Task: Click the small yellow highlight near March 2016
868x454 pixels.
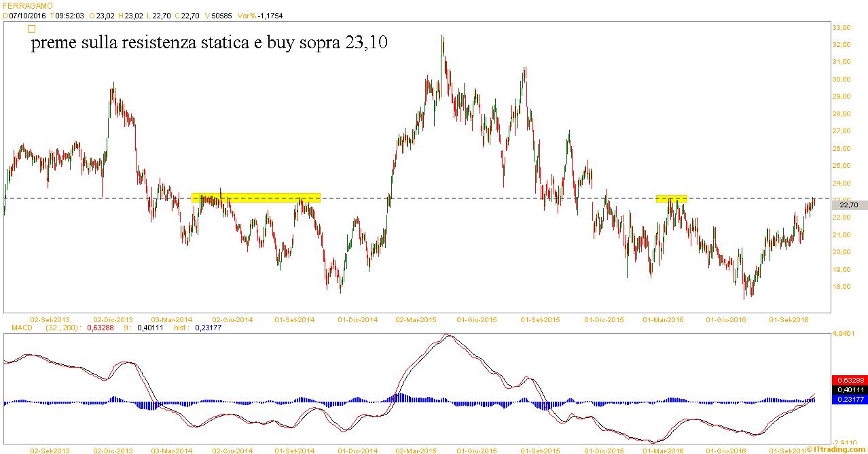Action: tap(671, 198)
